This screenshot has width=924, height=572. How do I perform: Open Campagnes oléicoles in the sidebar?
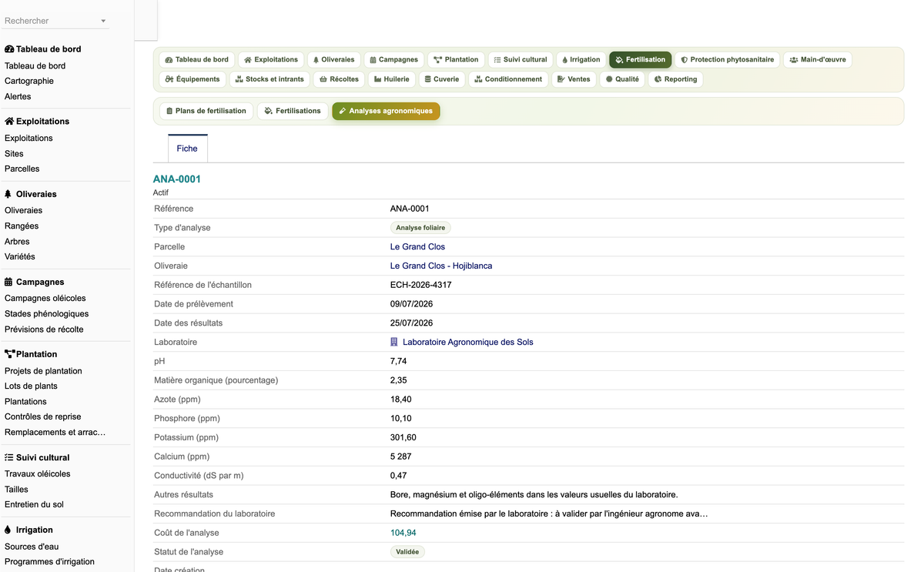[x=45, y=298]
